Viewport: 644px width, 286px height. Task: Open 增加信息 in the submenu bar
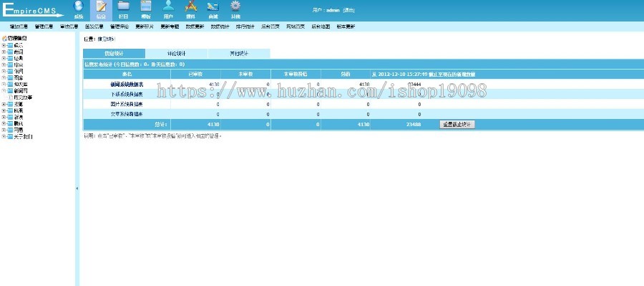(x=19, y=27)
